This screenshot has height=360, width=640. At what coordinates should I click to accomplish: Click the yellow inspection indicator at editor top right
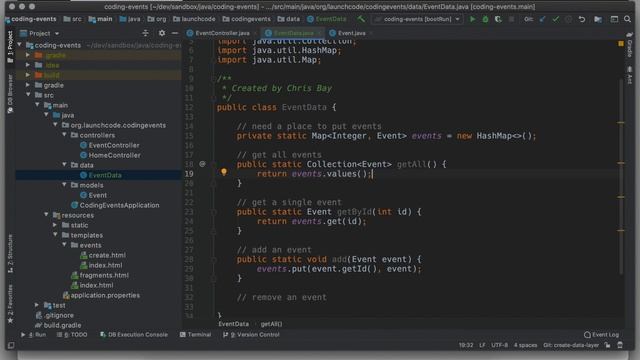tap(620, 43)
